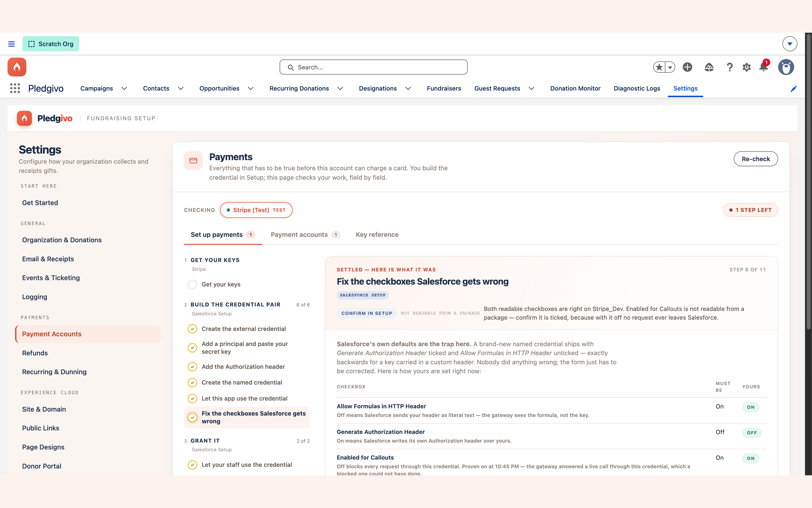This screenshot has height=508, width=812.
Task: Click the Confirm in Setup pill
Action: point(367,313)
